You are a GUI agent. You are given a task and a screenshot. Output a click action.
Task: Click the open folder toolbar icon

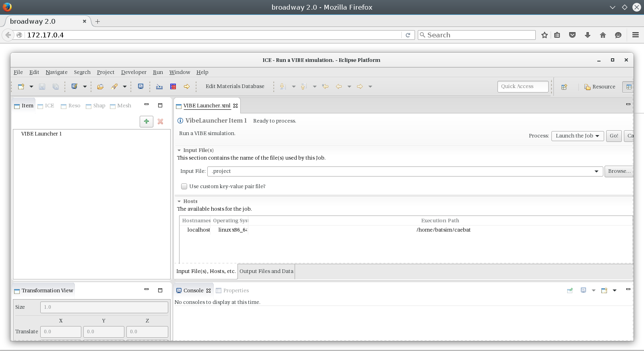point(100,86)
